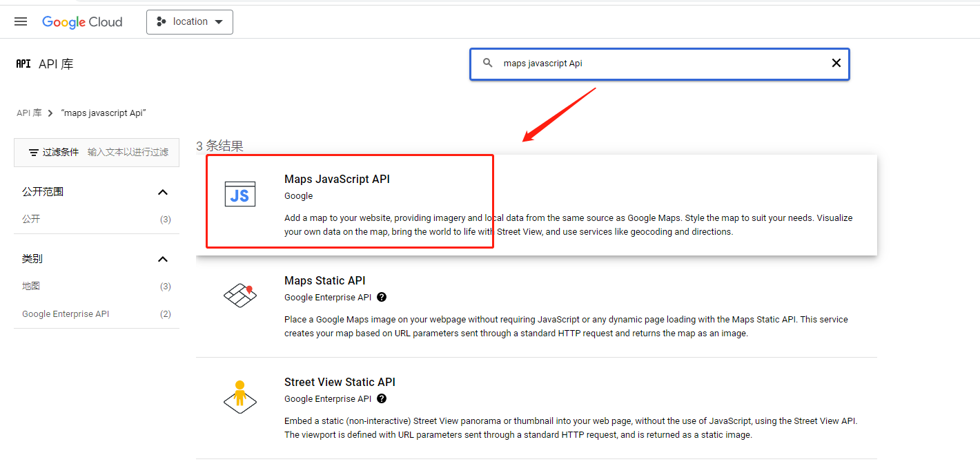Go back to API 库 breadcrumb
980x473 pixels.
(x=29, y=113)
